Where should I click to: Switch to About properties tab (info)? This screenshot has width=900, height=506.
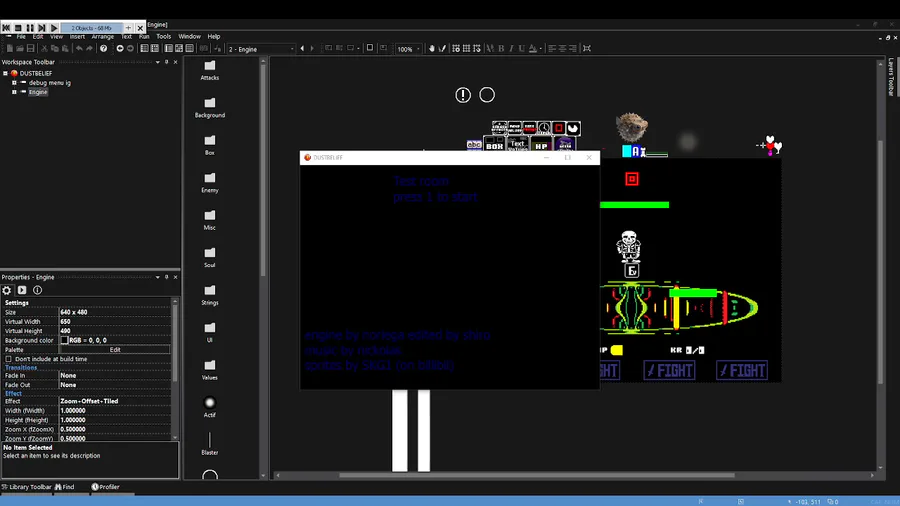tap(37, 290)
